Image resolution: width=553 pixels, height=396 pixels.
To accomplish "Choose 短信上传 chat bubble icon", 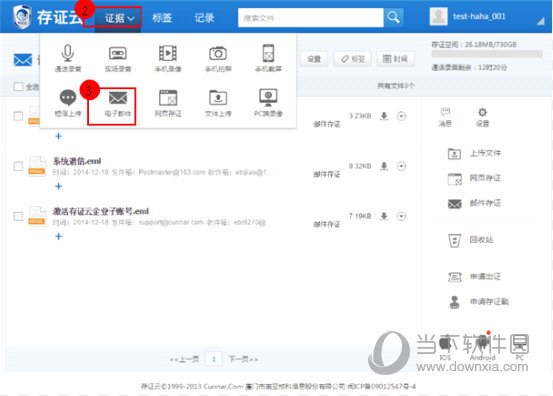I will 68,103.
